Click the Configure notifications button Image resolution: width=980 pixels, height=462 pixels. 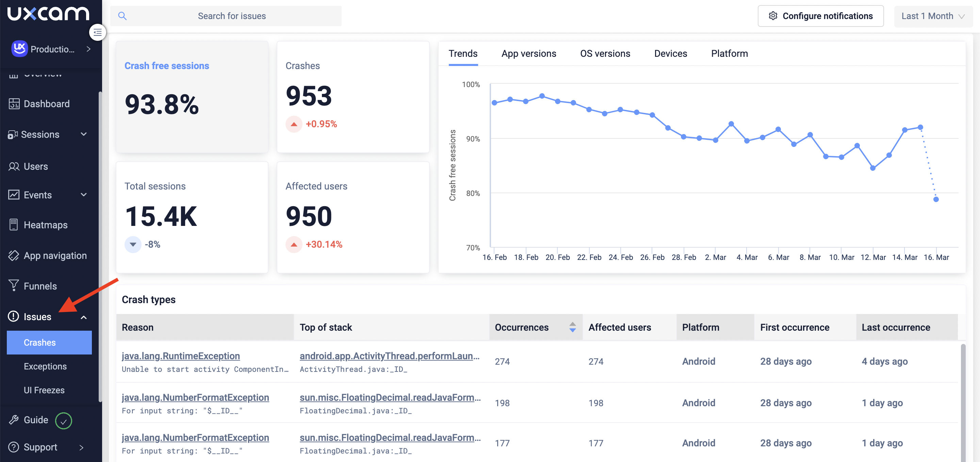pos(821,16)
